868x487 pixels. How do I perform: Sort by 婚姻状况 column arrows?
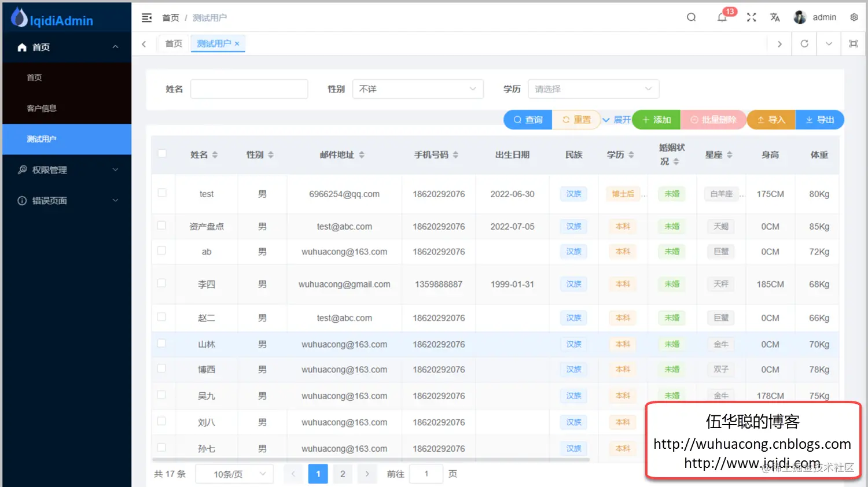[x=676, y=161]
